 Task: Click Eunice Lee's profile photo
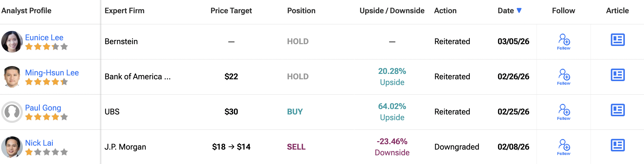pos(12,42)
